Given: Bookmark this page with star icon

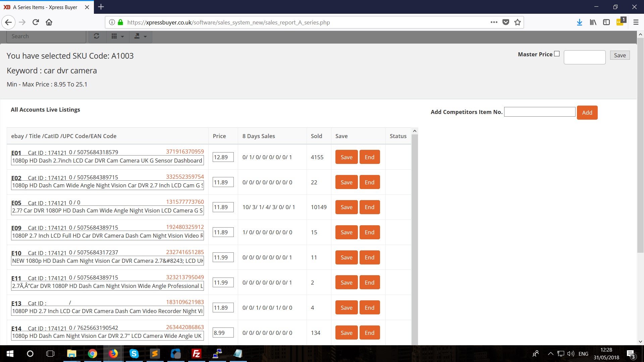Looking at the screenshot, I should point(517,22).
